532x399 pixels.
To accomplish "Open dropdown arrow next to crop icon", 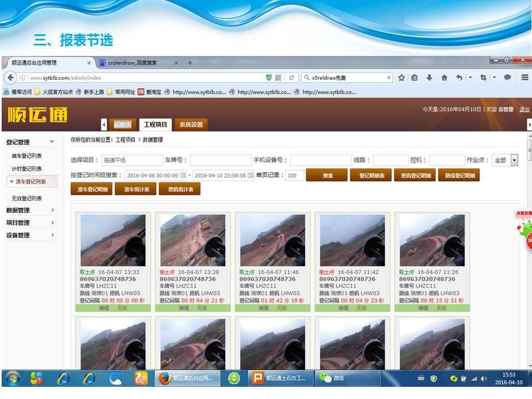I will pyautogui.click(x=494, y=78).
